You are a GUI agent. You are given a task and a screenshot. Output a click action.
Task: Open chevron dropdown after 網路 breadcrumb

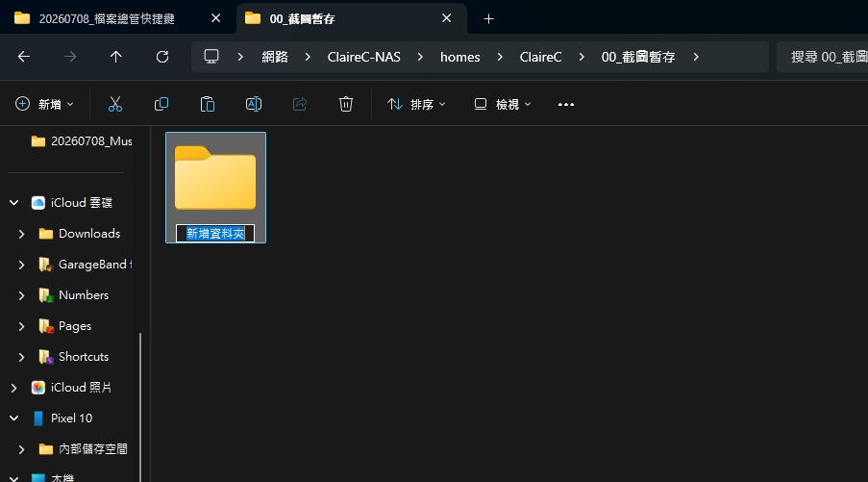click(308, 57)
